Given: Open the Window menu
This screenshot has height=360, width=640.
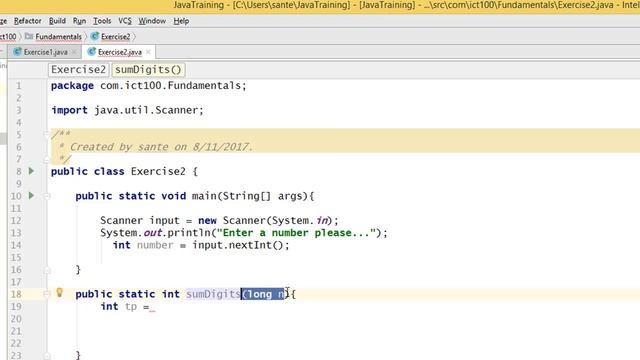Looking at the screenshot, I should click(152, 21).
